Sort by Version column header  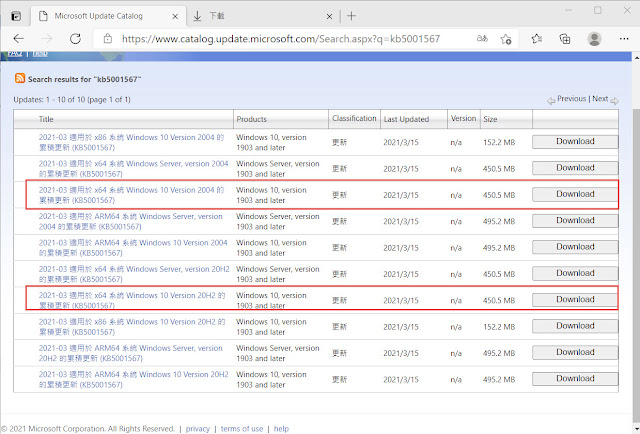click(x=463, y=118)
